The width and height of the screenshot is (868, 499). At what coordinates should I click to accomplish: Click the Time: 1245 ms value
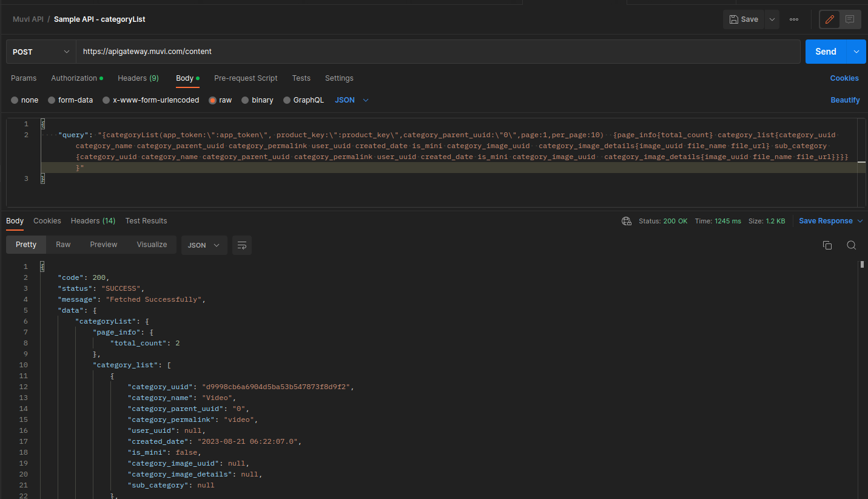(x=718, y=221)
